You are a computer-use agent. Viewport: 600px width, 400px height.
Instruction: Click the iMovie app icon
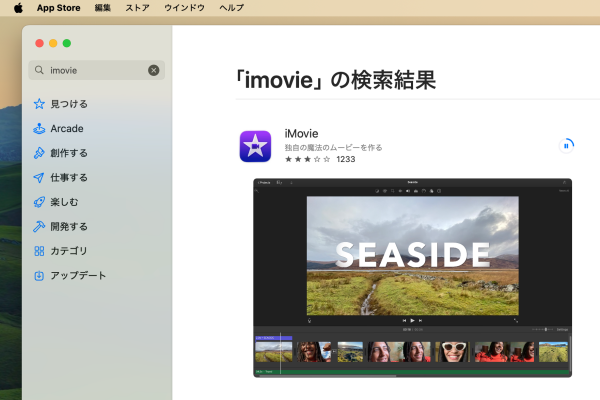point(256,146)
